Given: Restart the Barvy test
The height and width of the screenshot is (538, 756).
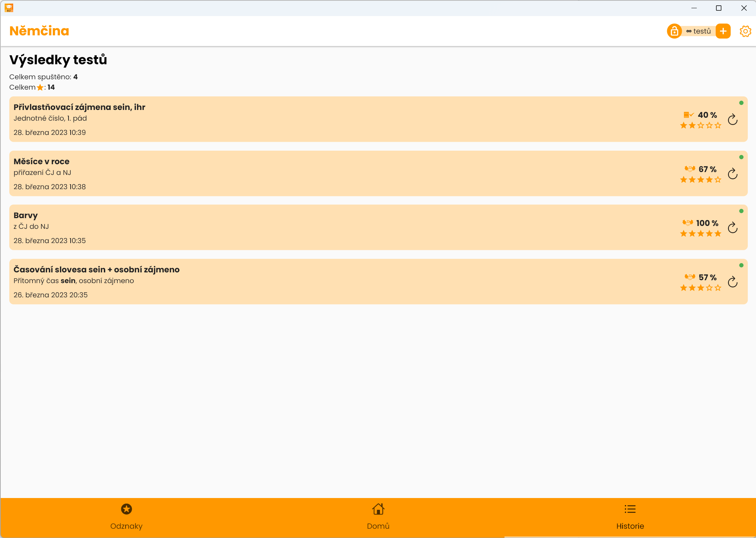Looking at the screenshot, I should coord(732,228).
